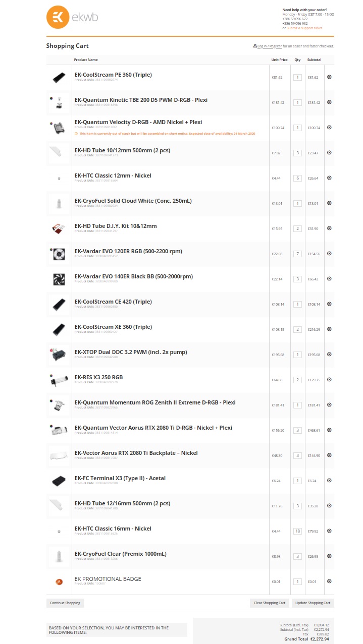Remove EK-CoolStream PE 360 (Triple) from cart
363x644 pixels.
point(329,77)
